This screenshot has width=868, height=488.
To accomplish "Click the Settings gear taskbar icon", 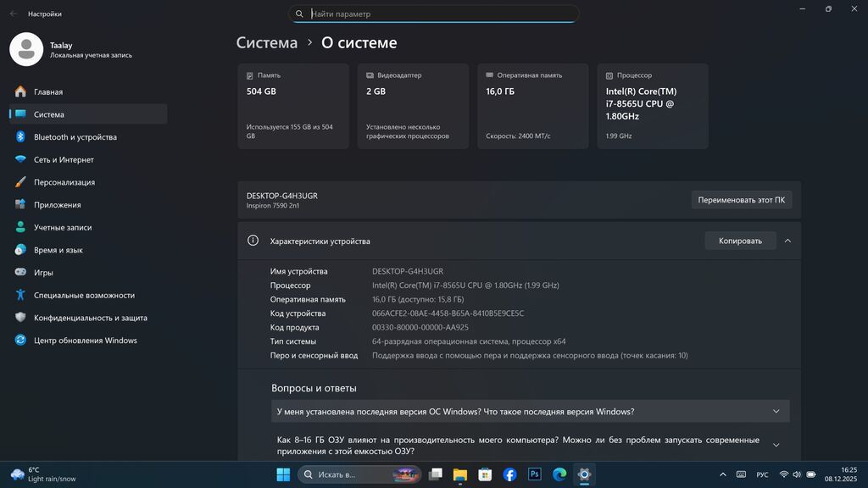I will pyautogui.click(x=585, y=474).
